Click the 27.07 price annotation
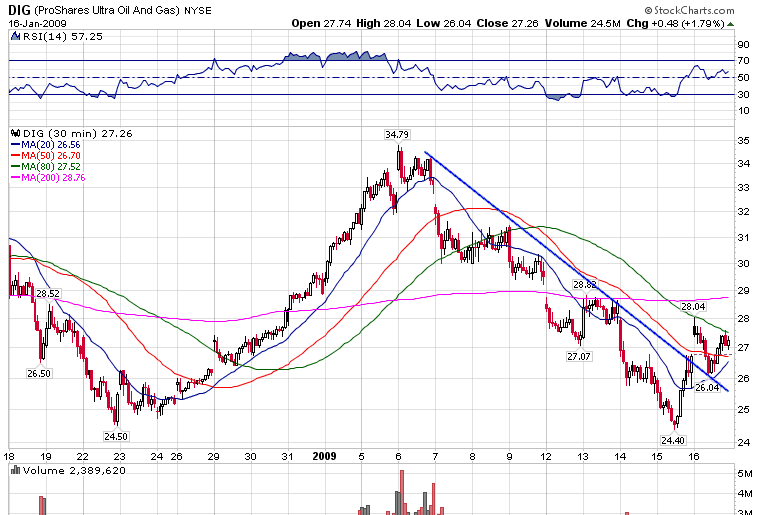Screen dimensions: 772x515 tap(579, 356)
